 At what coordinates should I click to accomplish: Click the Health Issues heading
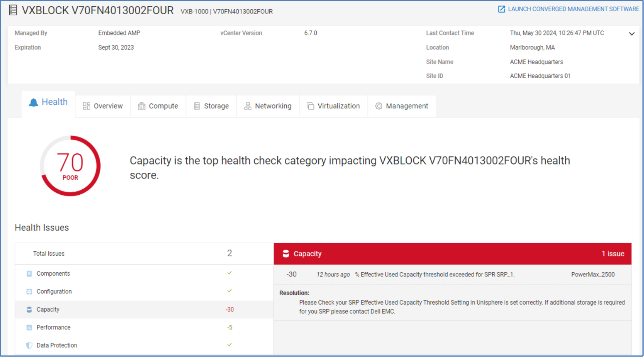(x=42, y=228)
